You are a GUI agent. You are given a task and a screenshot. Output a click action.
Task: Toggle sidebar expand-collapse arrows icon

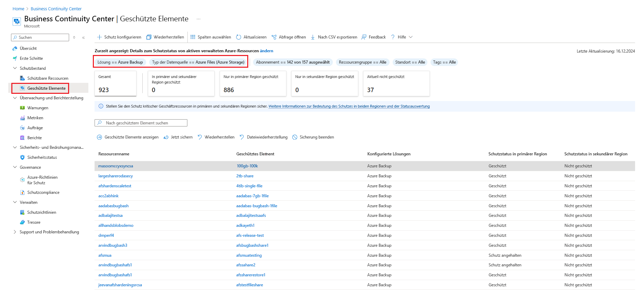tap(74, 37)
